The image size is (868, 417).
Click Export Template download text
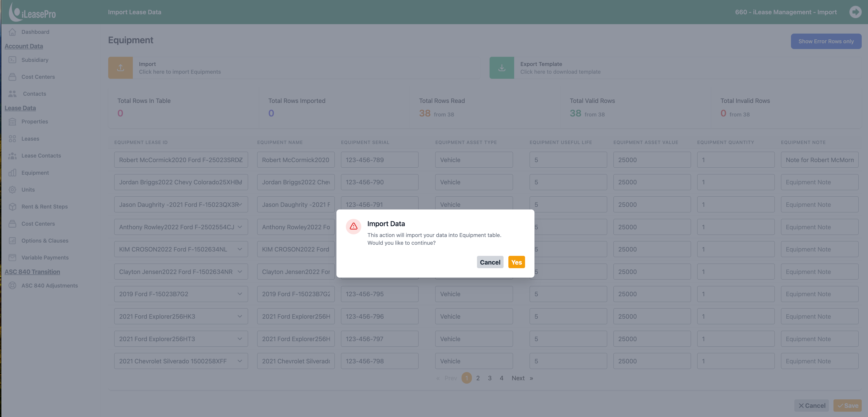pyautogui.click(x=560, y=72)
